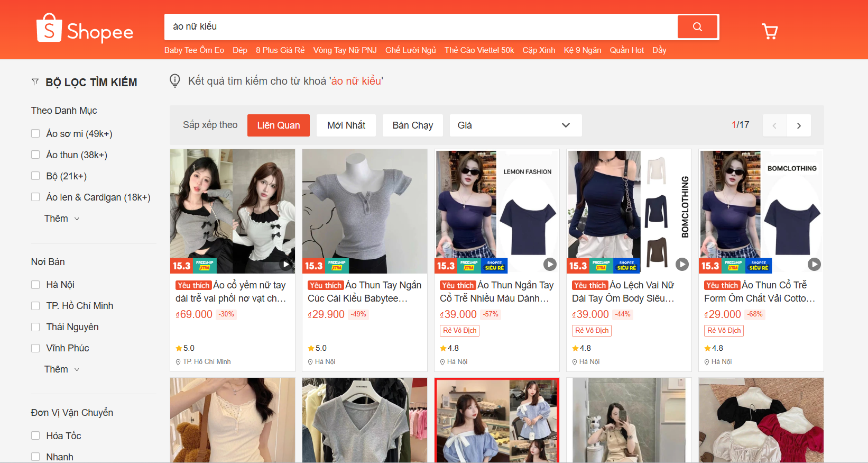Play video on LEMON FASHION product
This screenshot has width=868, height=463.
[x=550, y=264]
